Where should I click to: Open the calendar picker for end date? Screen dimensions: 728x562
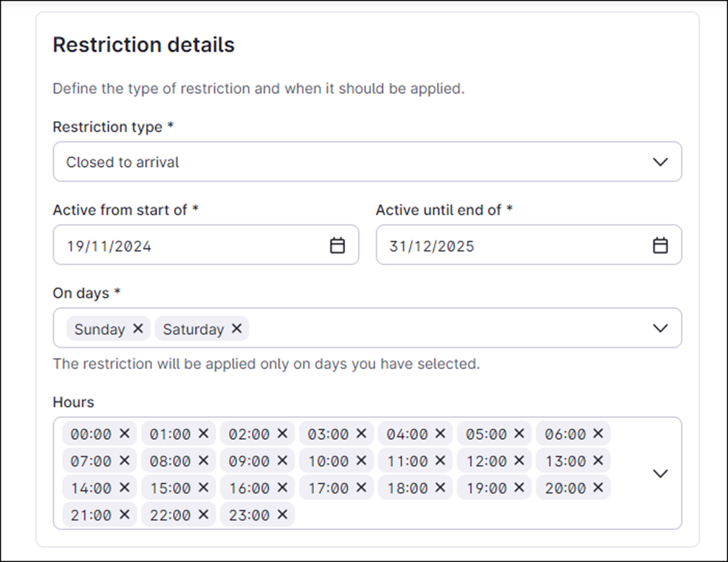coord(659,245)
